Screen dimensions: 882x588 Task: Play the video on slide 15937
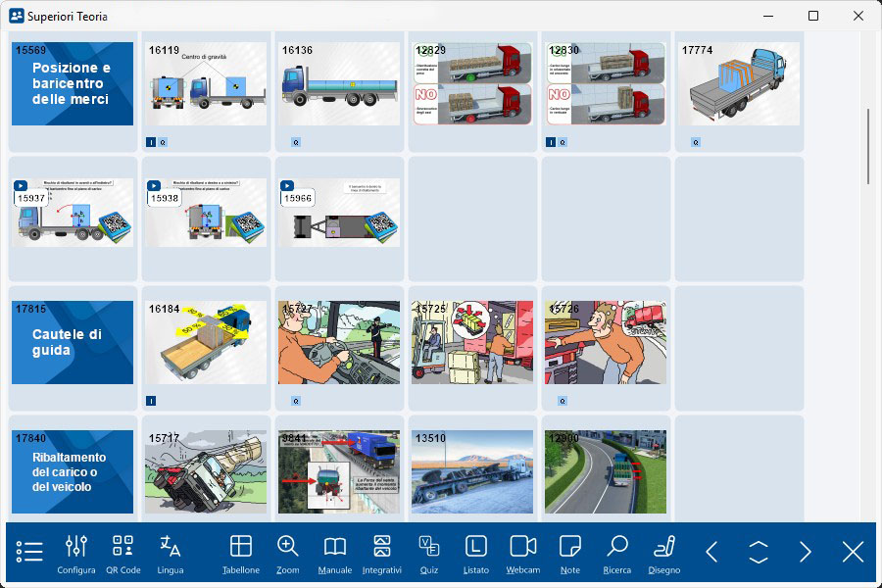20,185
